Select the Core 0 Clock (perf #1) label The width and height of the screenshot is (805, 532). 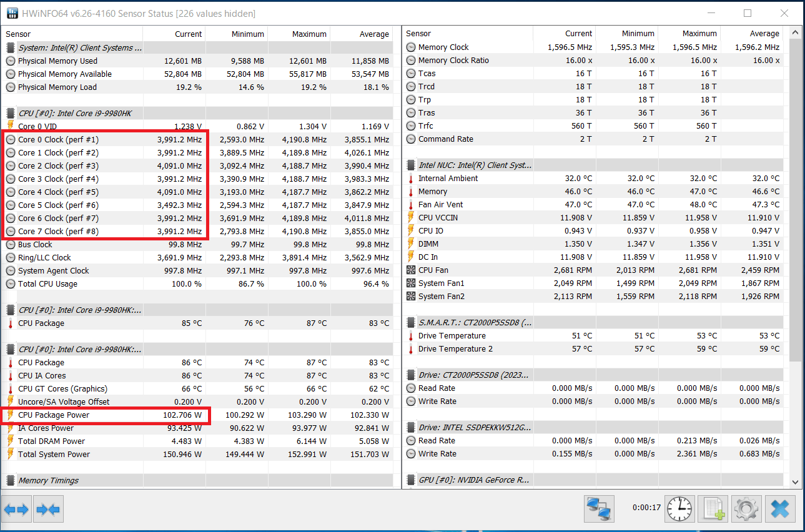click(58, 140)
